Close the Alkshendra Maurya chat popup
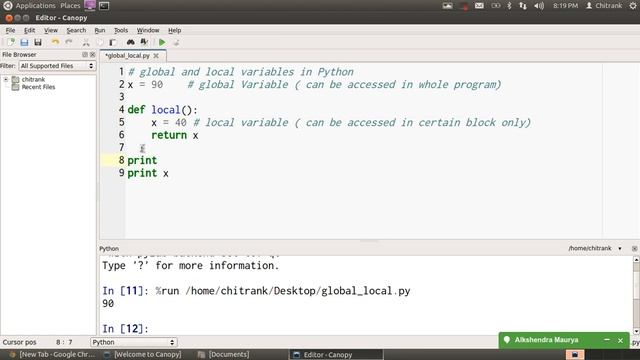The width and height of the screenshot is (640, 360). [x=620, y=340]
